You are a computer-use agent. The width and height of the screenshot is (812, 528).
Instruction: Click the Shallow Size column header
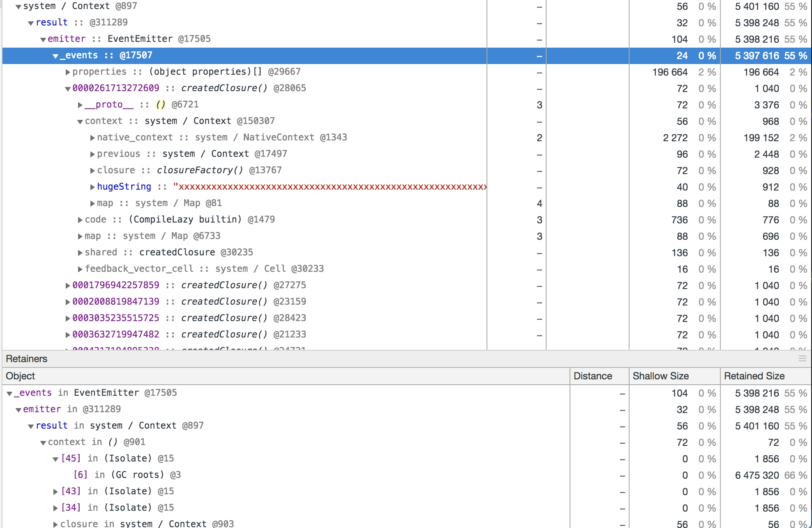pos(660,376)
